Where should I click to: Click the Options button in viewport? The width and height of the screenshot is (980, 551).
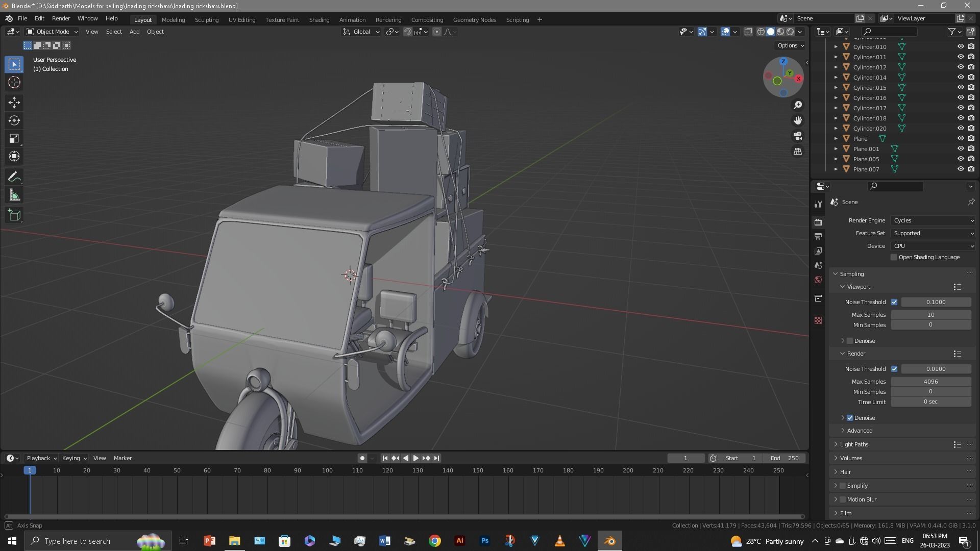point(790,45)
